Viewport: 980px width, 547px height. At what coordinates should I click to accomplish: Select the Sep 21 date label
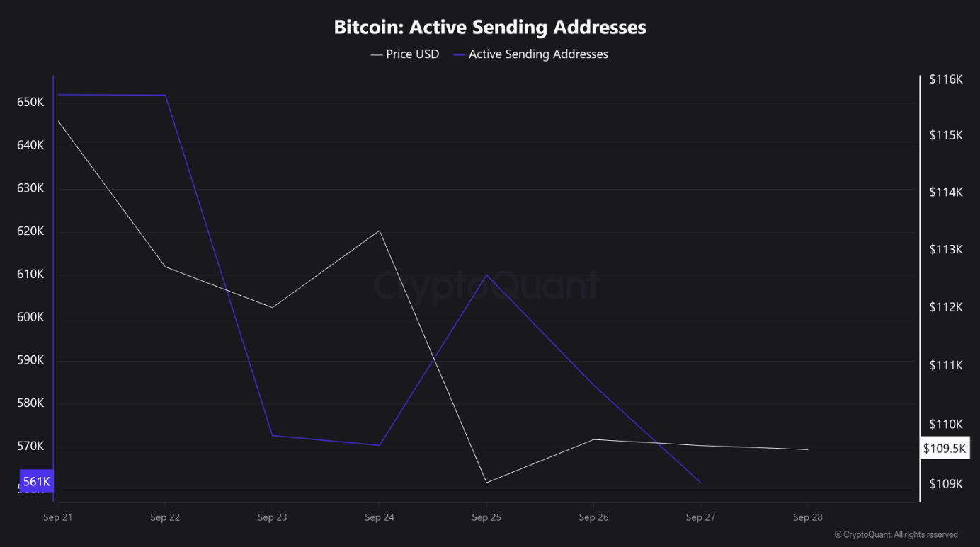[57, 517]
